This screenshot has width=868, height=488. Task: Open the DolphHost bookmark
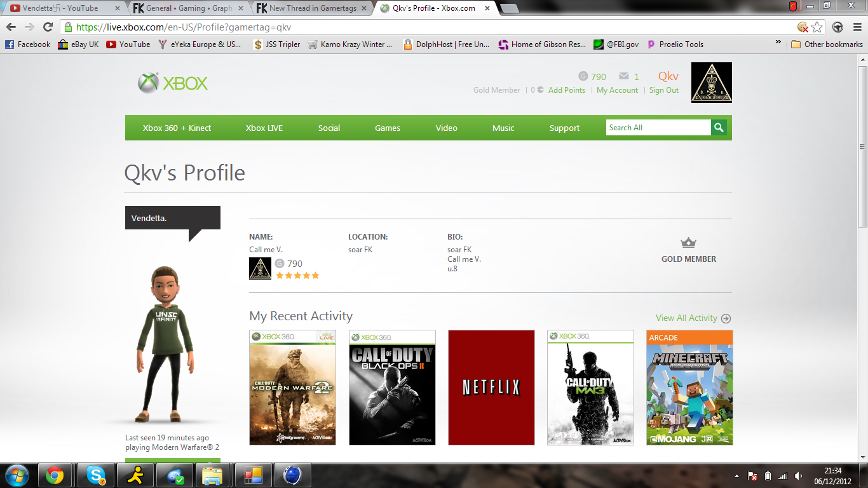click(x=446, y=44)
